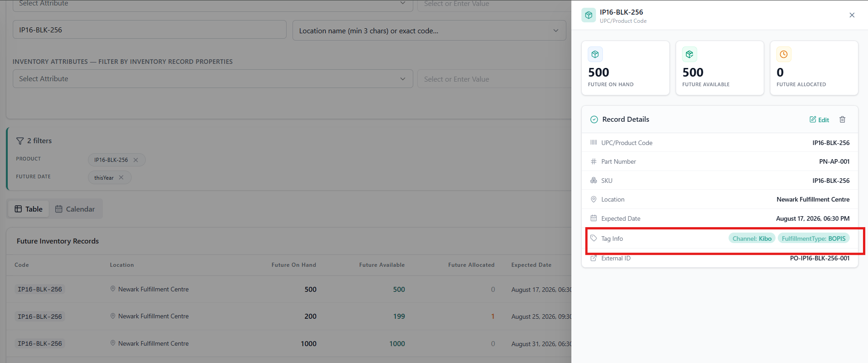
Task: Click the Future Allocated clock icon
Action: pyautogui.click(x=784, y=54)
